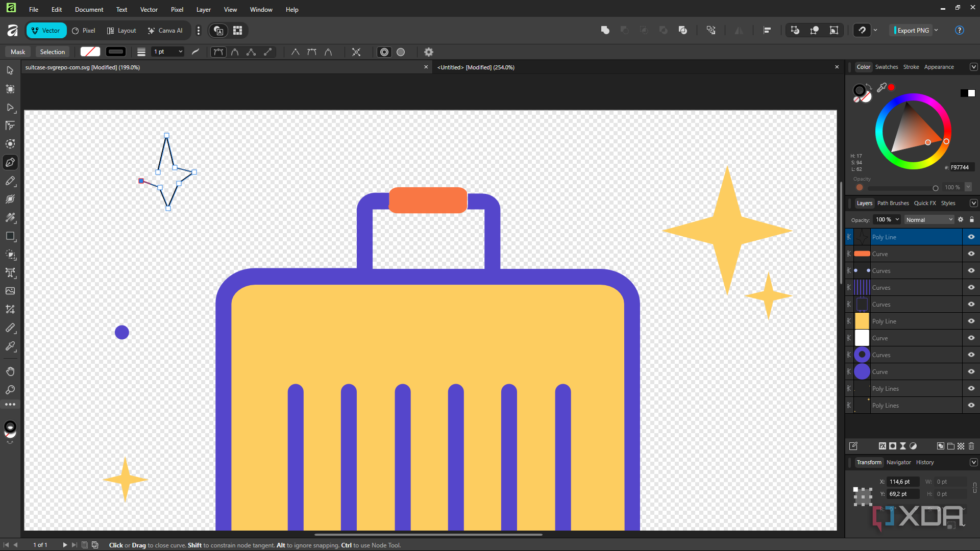Image resolution: width=980 pixels, height=551 pixels.
Task: Click the X position input field
Action: pos(903,482)
